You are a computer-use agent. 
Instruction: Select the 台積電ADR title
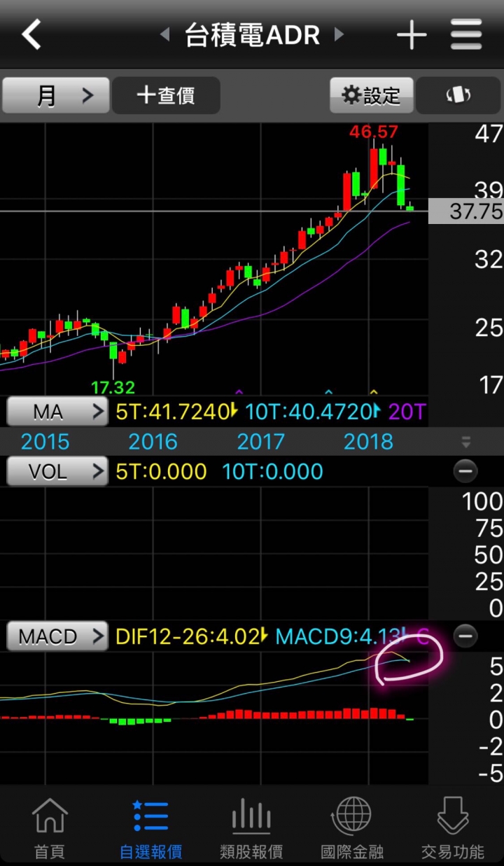(252, 34)
